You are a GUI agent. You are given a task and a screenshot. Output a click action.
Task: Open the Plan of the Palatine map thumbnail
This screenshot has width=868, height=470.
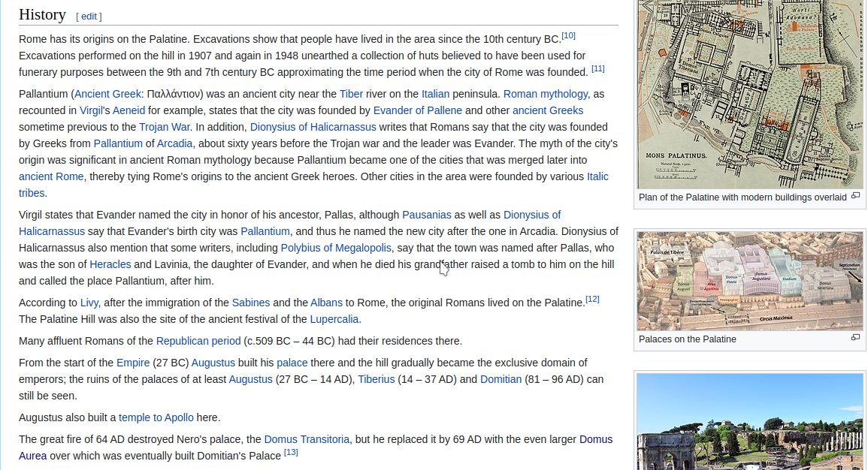tap(749, 94)
